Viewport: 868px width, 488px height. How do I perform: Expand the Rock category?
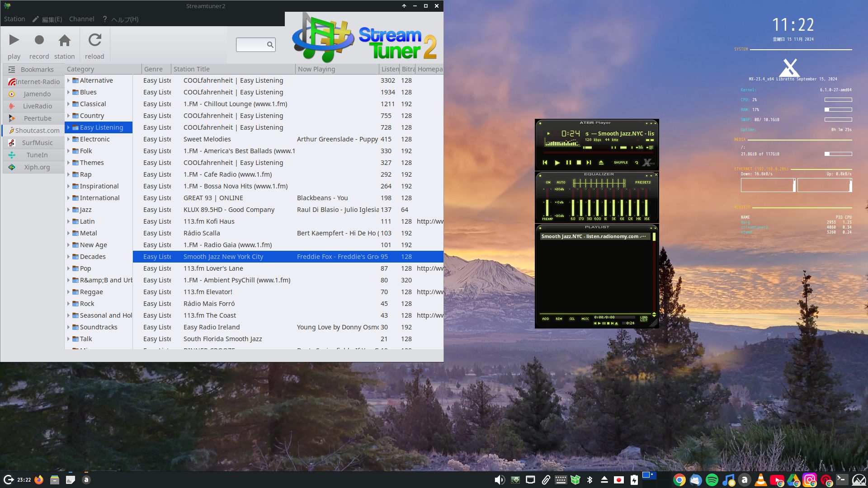point(69,304)
